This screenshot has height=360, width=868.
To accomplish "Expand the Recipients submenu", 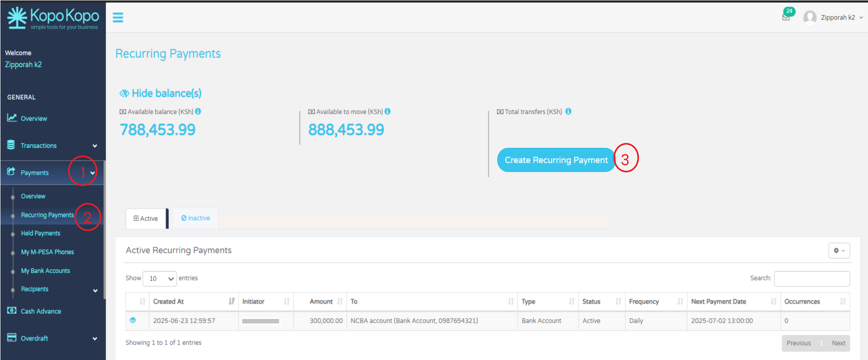I will click(95, 290).
